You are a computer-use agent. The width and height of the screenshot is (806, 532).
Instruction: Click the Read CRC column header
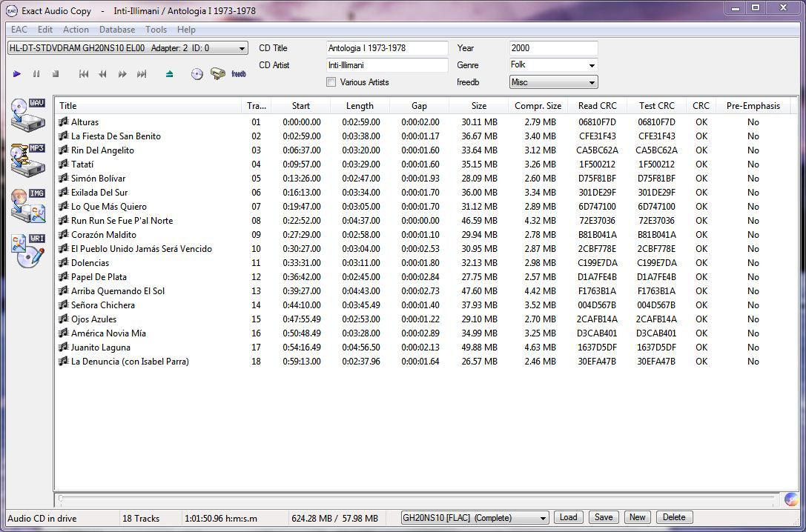[597, 106]
